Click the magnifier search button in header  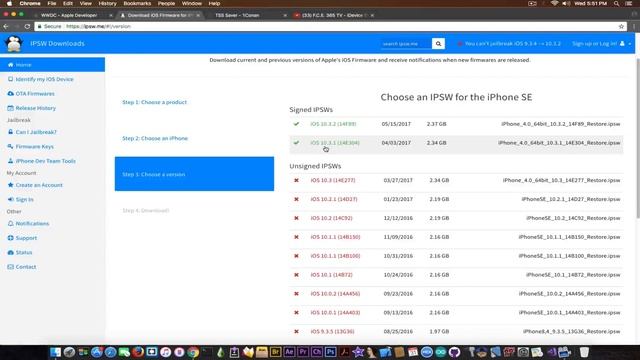point(438,44)
